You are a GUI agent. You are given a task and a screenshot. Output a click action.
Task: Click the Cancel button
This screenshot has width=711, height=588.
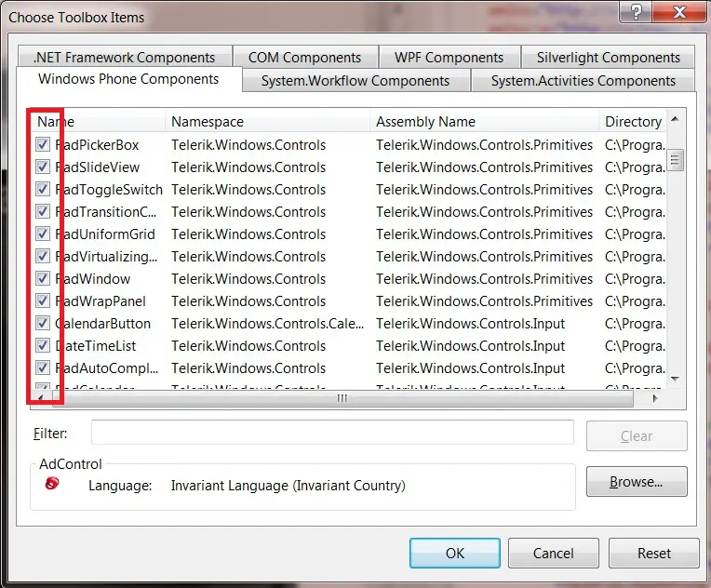coord(553,553)
